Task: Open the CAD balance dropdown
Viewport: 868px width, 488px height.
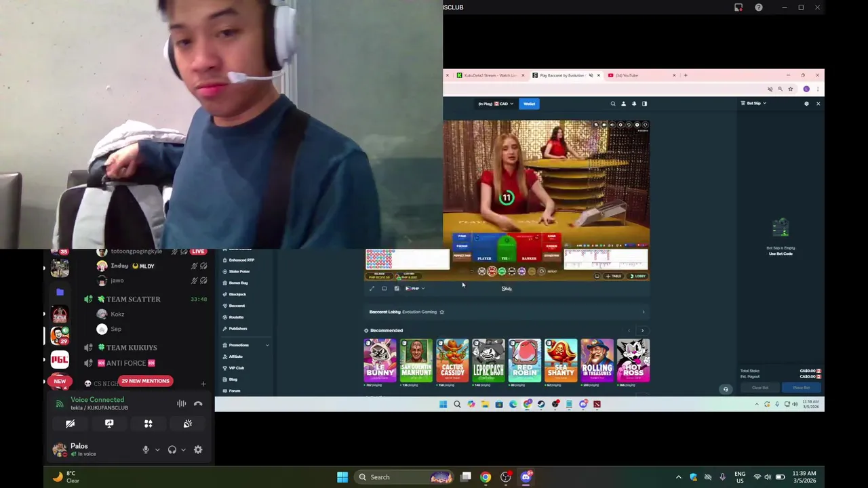Action: tap(496, 104)
